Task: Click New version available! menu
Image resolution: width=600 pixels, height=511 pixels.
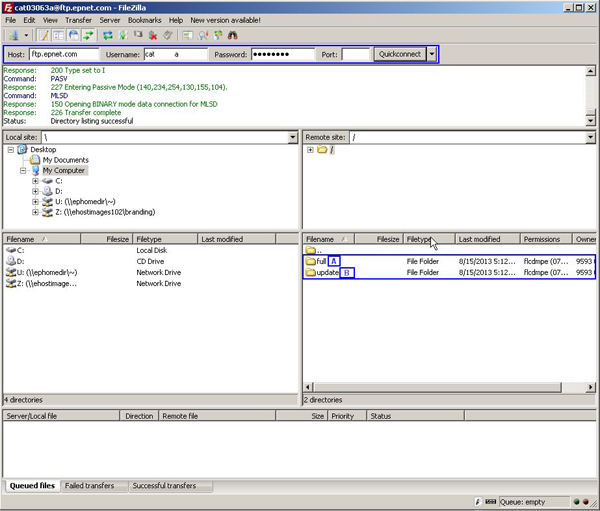Action: coord(225,20)
